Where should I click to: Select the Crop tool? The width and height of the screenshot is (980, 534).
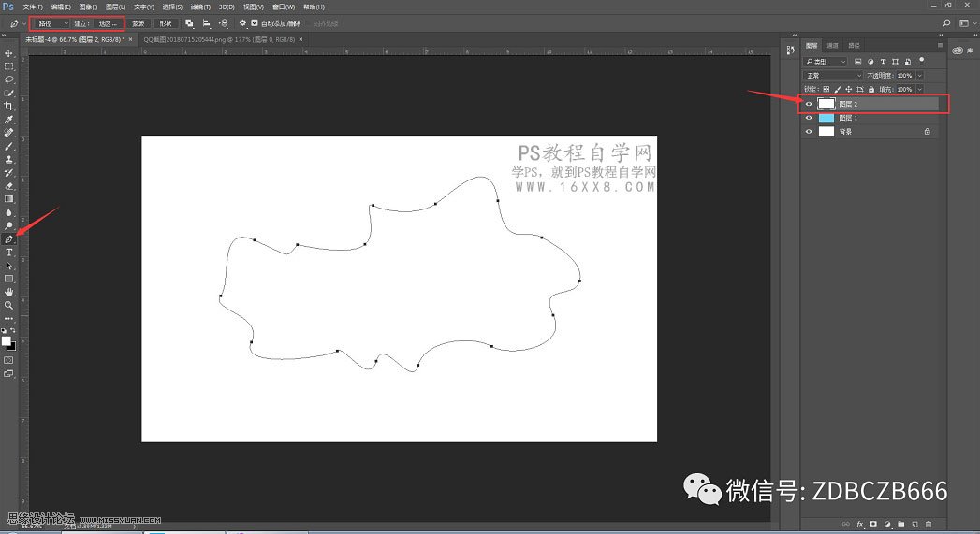coord(8,107)
